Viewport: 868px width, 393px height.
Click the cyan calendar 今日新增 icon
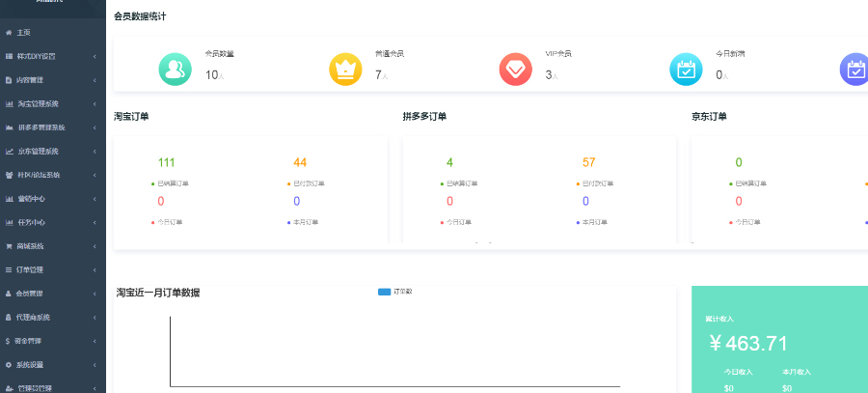point(686,70)
